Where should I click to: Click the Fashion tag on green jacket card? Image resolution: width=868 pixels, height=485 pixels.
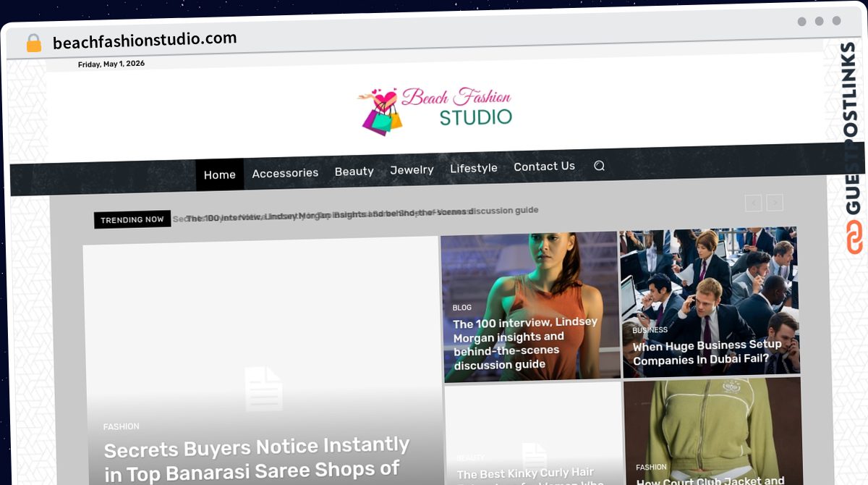(x=651, y=468)
